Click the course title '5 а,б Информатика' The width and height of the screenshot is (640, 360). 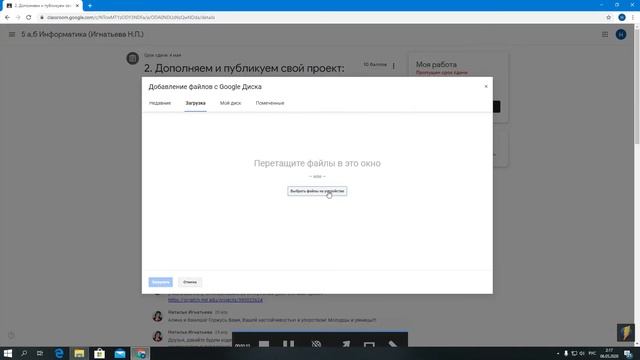coord(82,35)
